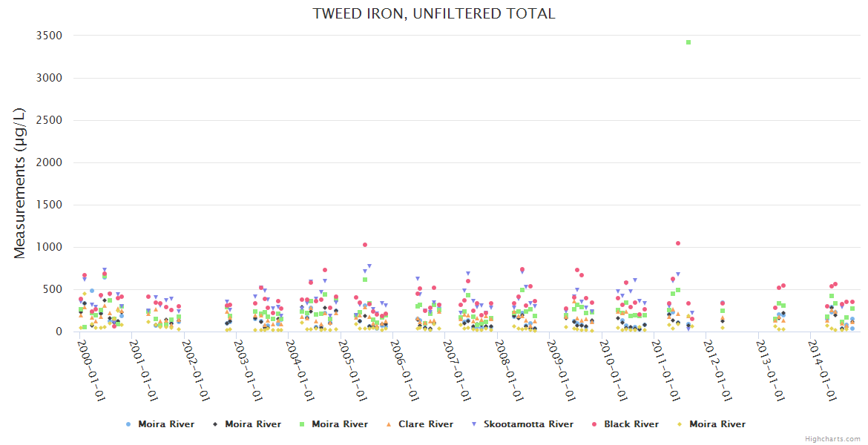Click the Measurements (µg/L) y-axis title
This screenshot has width=868, height=445.
pyautogui.click(x=20, y=183)
